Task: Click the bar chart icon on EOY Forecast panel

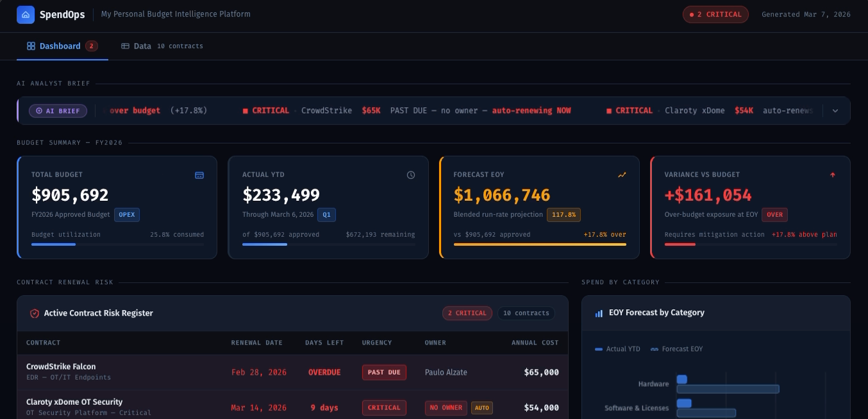Action: (x=598, y=313)
